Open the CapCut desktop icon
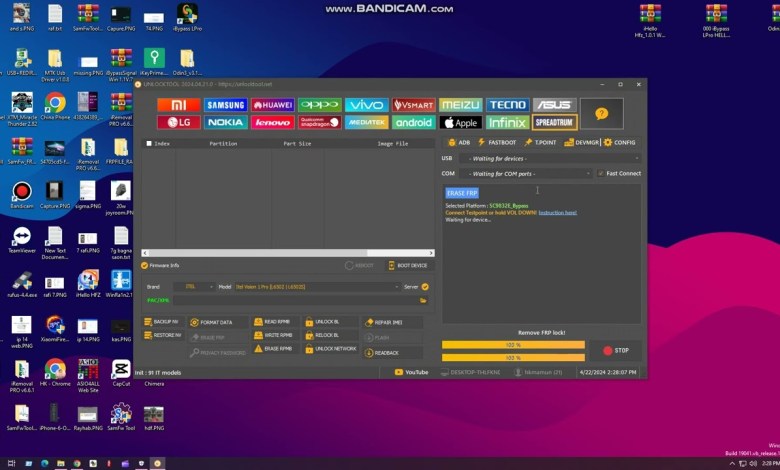Viewport: 780px width, 470px height. tap(121, 373)
